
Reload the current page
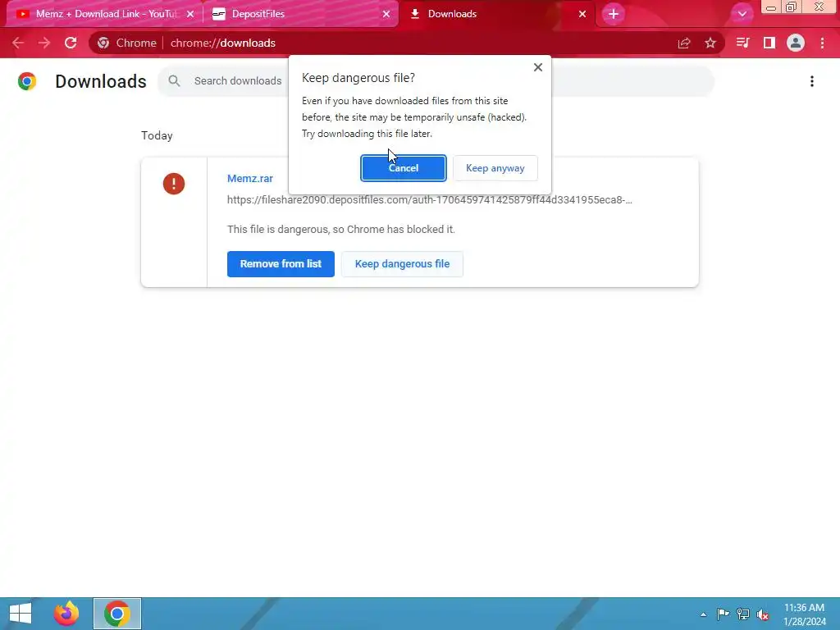point(71,43)
